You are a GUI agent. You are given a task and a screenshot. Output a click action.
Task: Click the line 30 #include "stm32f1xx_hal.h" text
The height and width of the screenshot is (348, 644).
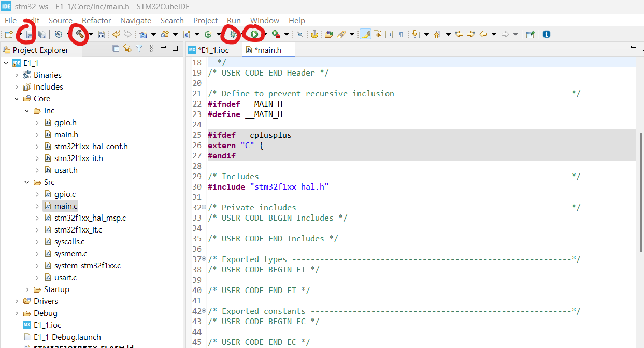268,186
